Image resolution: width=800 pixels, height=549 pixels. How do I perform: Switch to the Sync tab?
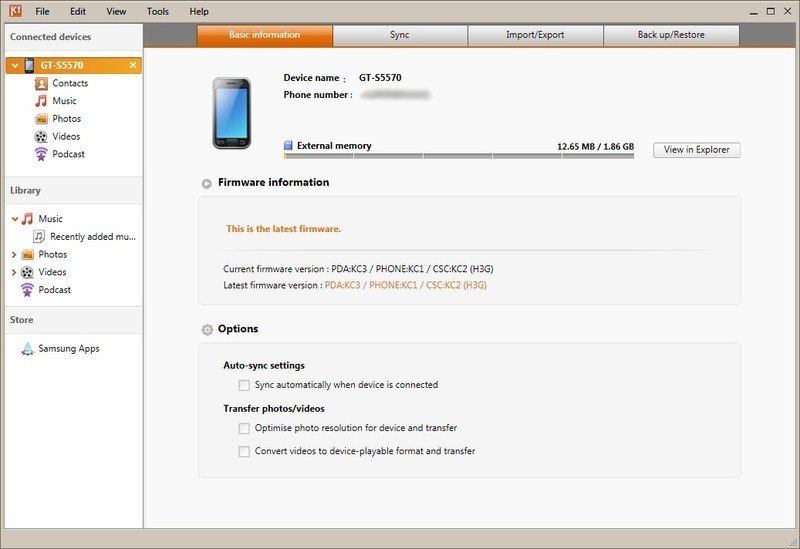399,35
